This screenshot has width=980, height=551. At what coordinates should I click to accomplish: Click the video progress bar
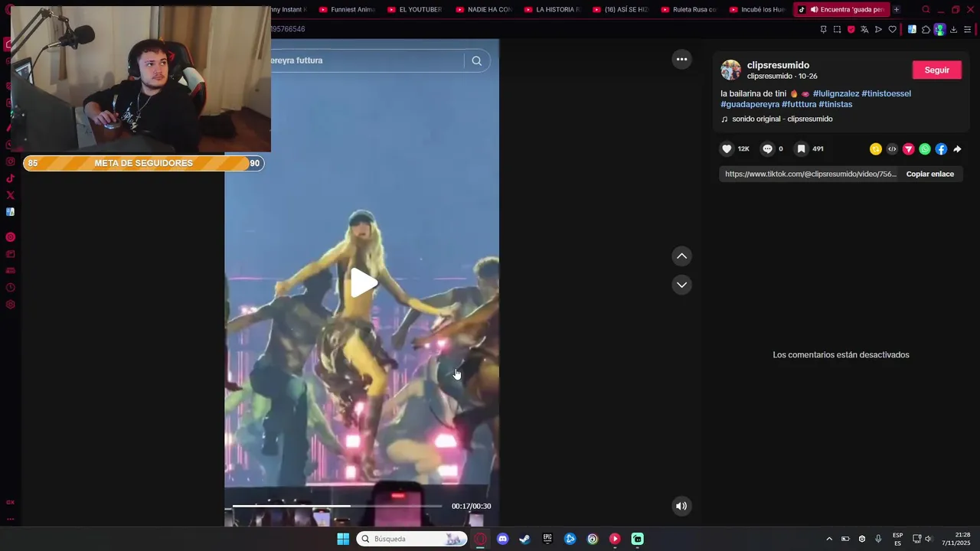pyautogui.click(x=337, y=506)
